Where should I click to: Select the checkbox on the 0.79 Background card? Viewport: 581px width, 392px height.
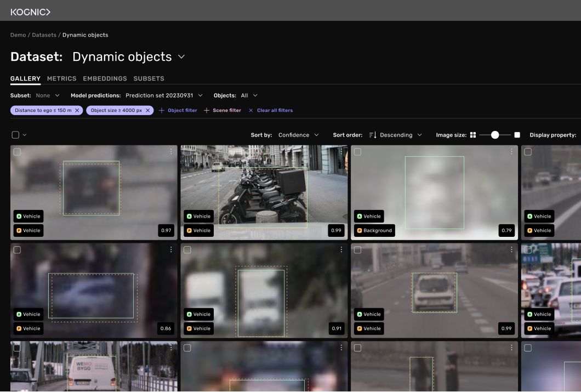click(x=357, y=152)
